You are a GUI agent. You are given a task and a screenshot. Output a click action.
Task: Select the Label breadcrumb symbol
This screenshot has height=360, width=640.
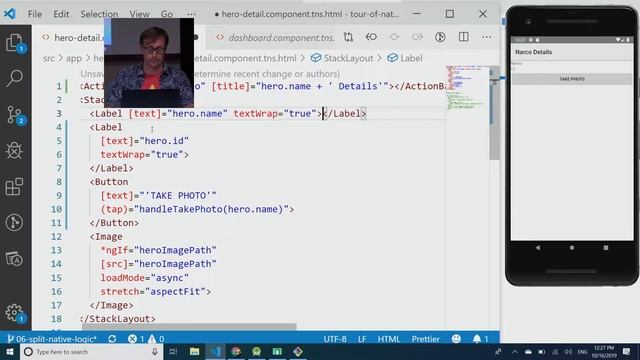pos(405,58)
